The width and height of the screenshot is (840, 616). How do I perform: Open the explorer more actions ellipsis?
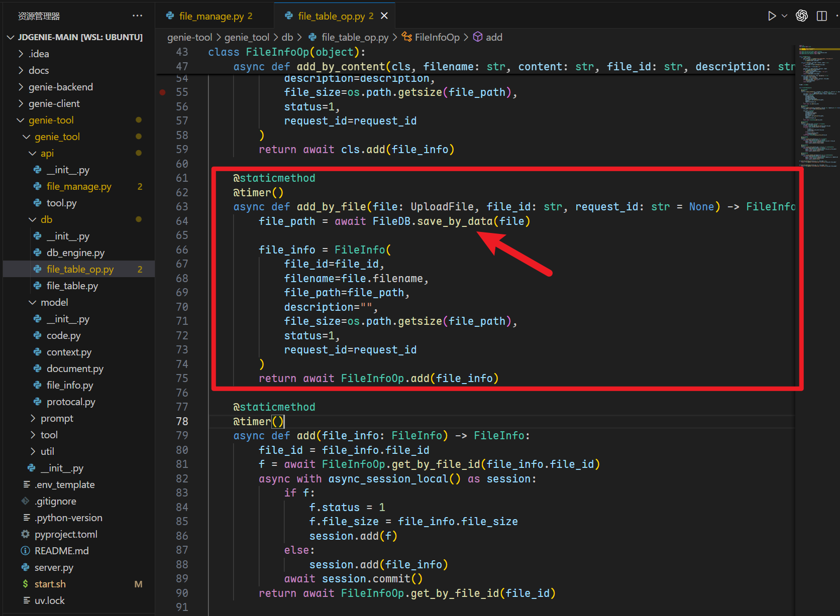(137, 16)
